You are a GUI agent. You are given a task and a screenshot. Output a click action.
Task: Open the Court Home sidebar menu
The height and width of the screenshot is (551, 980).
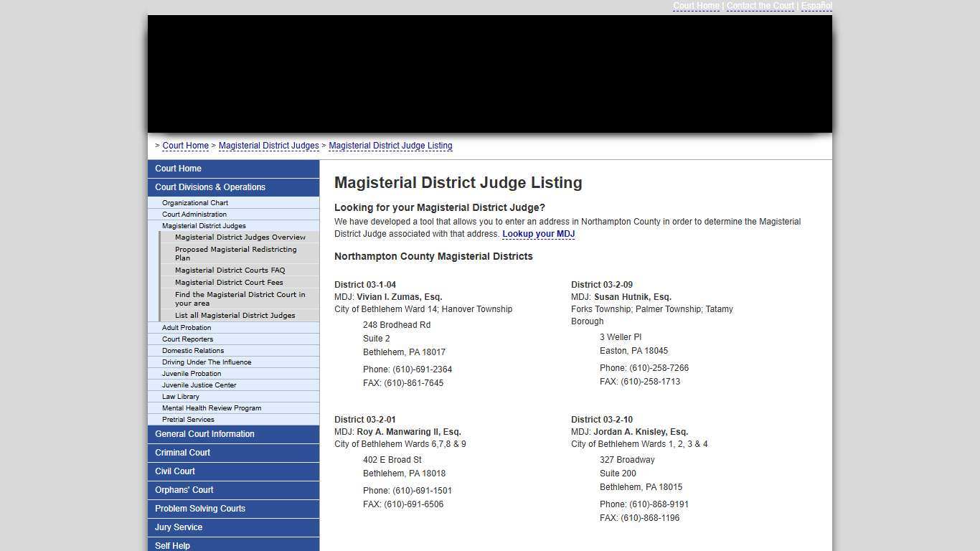[x=178, y=168]
